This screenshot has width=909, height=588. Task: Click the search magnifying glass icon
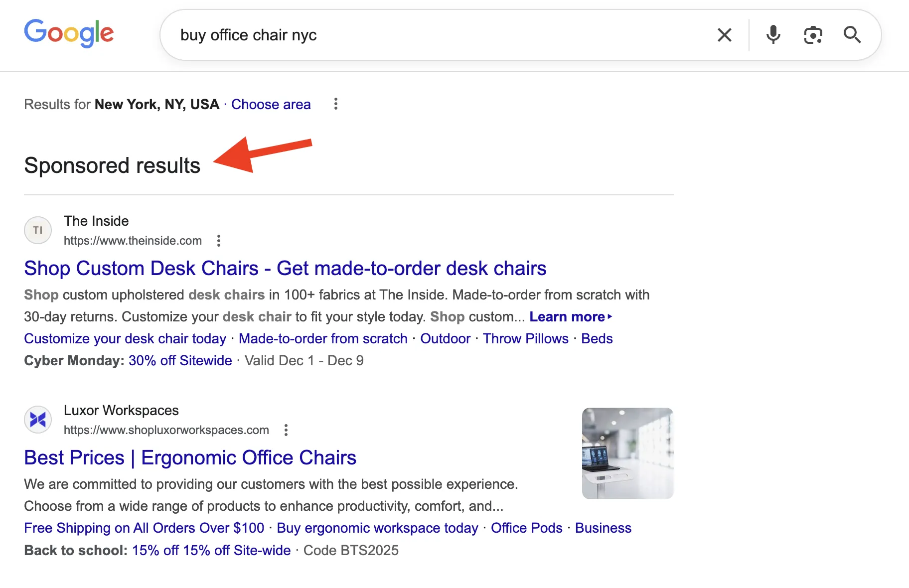click(x=852, y=35)
